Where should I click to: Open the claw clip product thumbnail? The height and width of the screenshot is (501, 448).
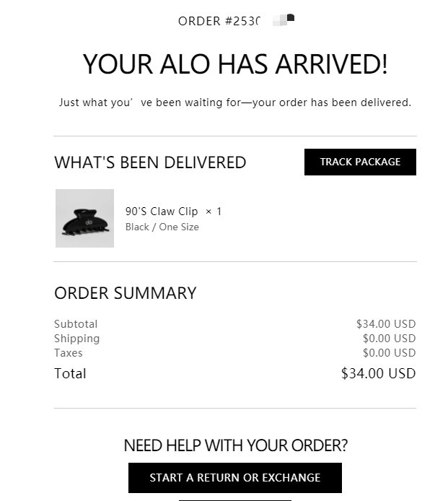point(84,219)
